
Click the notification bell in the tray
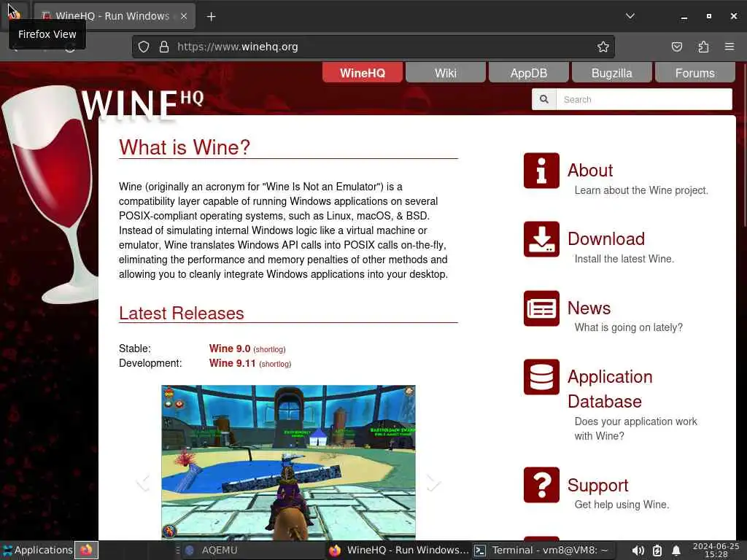[x=676, y=551]
